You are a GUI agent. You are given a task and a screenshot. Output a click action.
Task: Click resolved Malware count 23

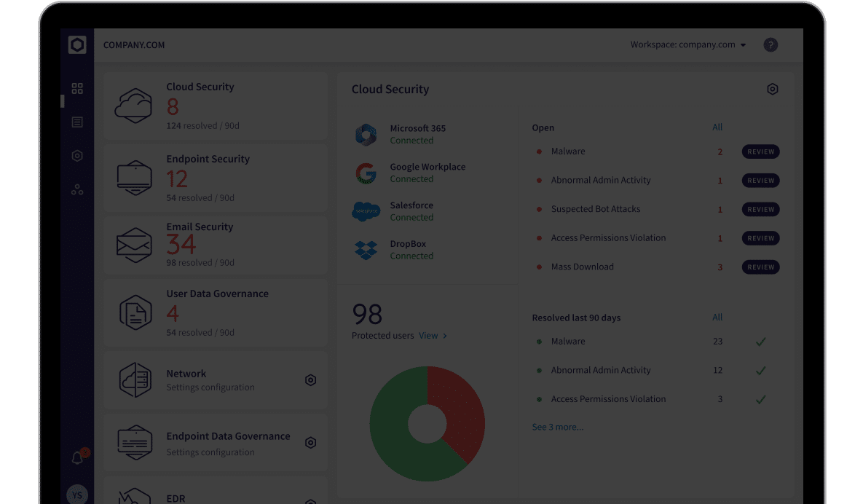pos(717,342)
